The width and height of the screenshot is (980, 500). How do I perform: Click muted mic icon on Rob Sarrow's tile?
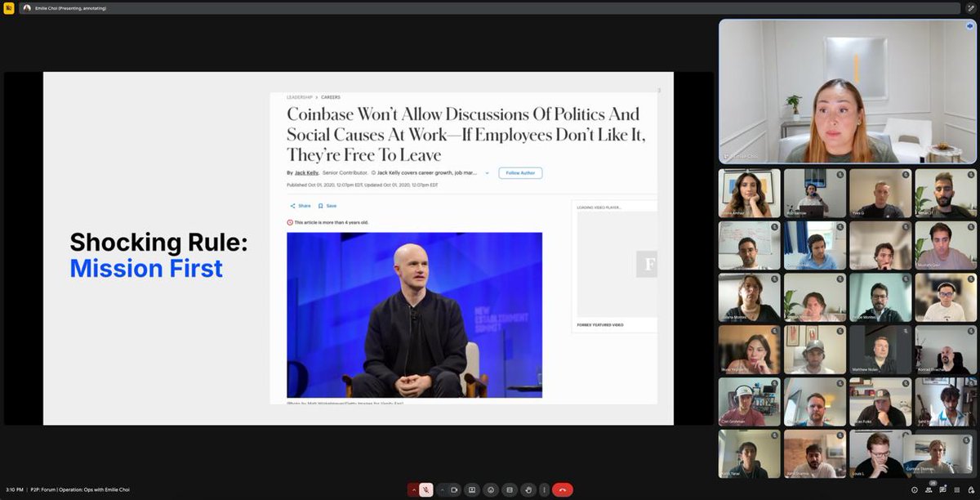pyautogui.click(x=840, y=175)
